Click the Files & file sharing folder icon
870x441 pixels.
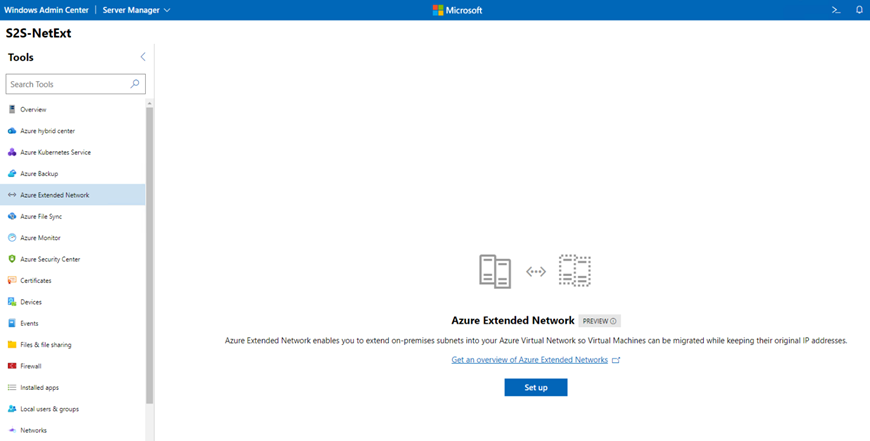pos(12,344)
